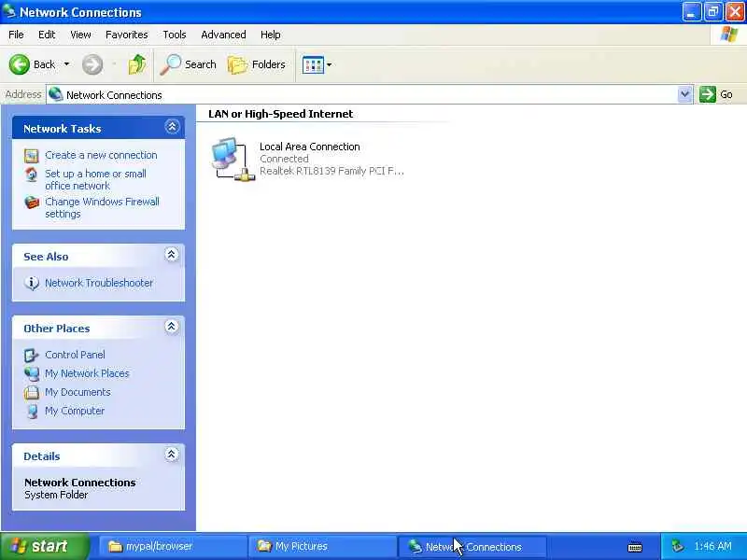Click Change Windows Firewall settings link

click(x=102, y=207)
